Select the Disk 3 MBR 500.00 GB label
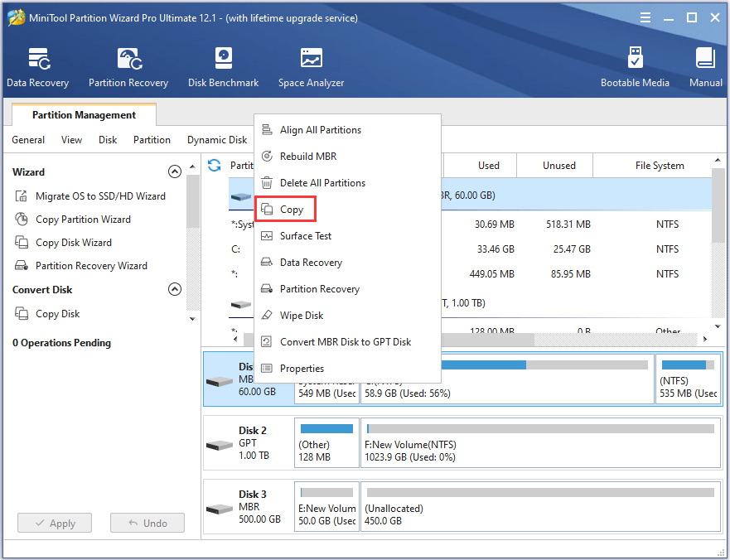The image size is (730, 560). (260, 506)
